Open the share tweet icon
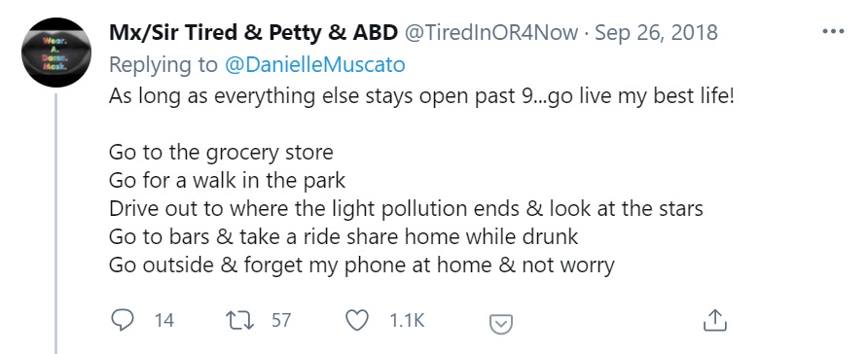The image size is (868, 354). pos(714,320)
